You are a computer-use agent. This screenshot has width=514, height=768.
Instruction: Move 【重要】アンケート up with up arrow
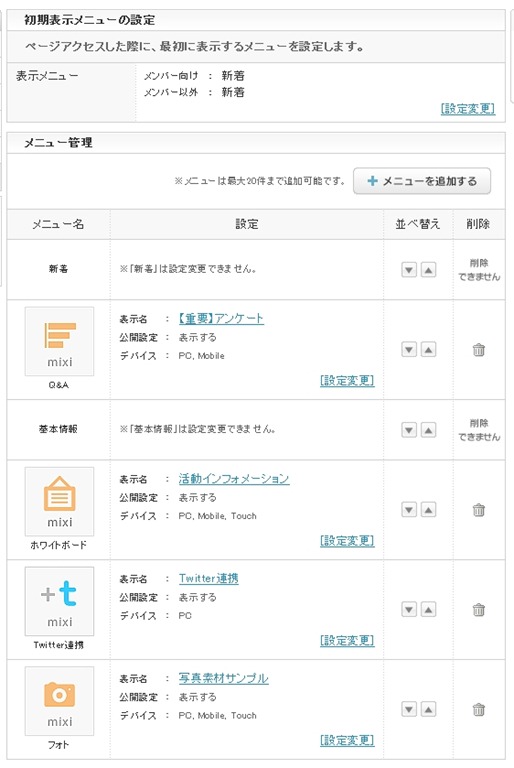click(428, 350)
